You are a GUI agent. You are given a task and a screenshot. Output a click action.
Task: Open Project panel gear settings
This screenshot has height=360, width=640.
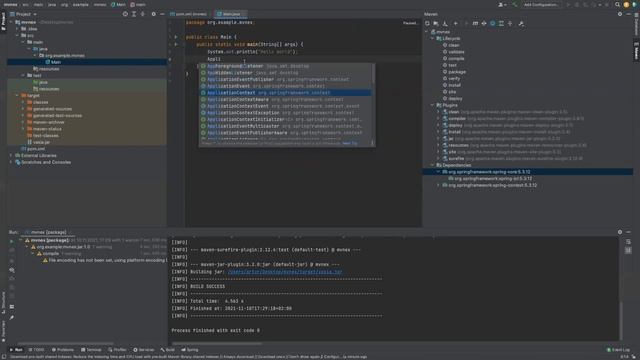pos(153,14)
